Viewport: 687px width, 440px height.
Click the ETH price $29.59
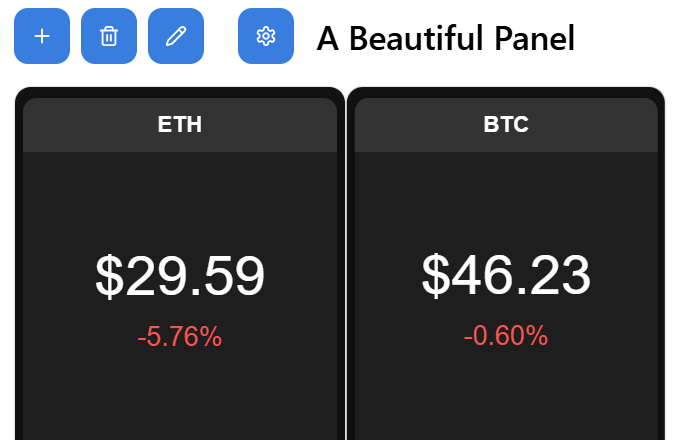click(x=180, y=277)
